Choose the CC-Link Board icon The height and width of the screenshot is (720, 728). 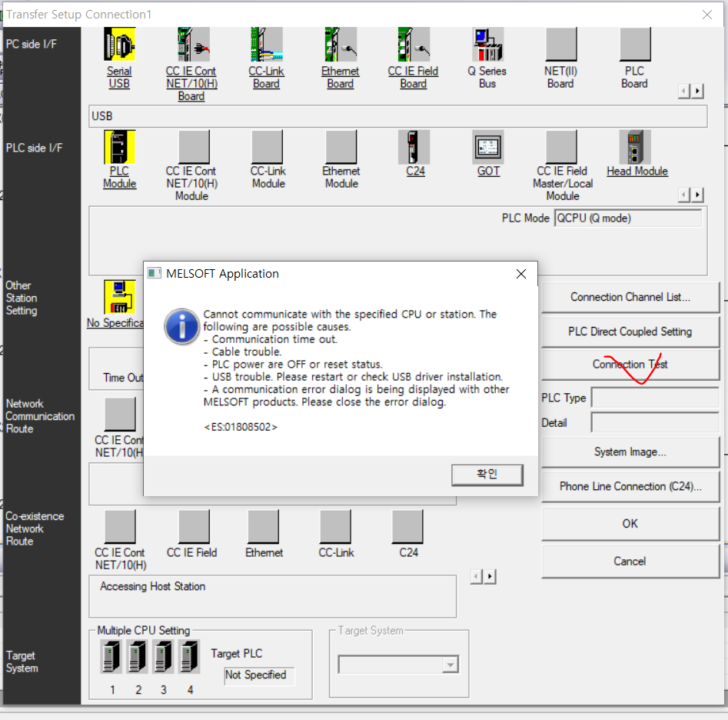[x=267, y=44]
